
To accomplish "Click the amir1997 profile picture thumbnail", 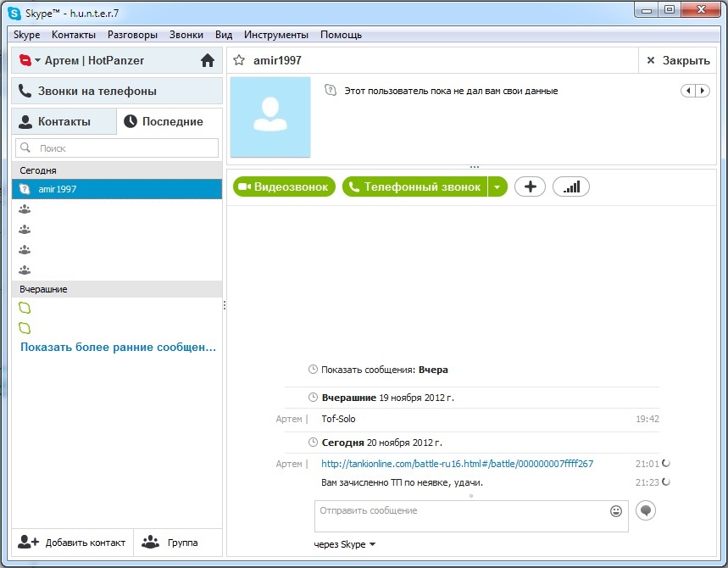I will pyautogui.click(x=270, y=117).
